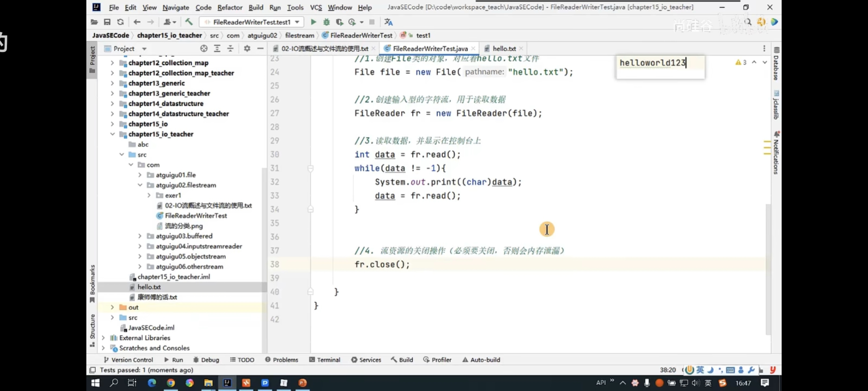868x391 pixels.
Task: Open Project panel settings gear
Action: (247, 49)
